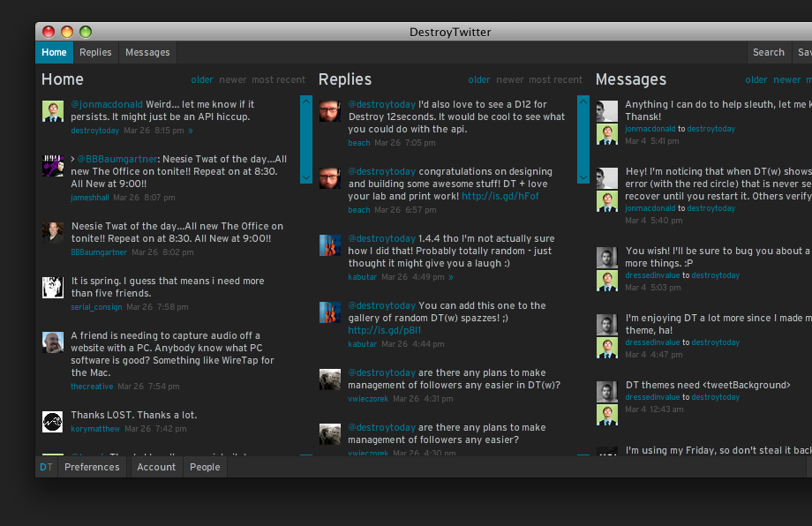Click vwieczorek's avatar on the 4:31 pm reply
This screenshot has height=526, width=812.
(x=330, y=379)
